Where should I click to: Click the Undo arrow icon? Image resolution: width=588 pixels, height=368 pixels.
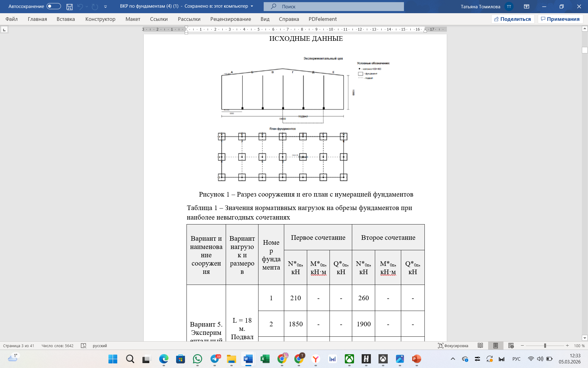pyautogui.click(x=80, y=6)
